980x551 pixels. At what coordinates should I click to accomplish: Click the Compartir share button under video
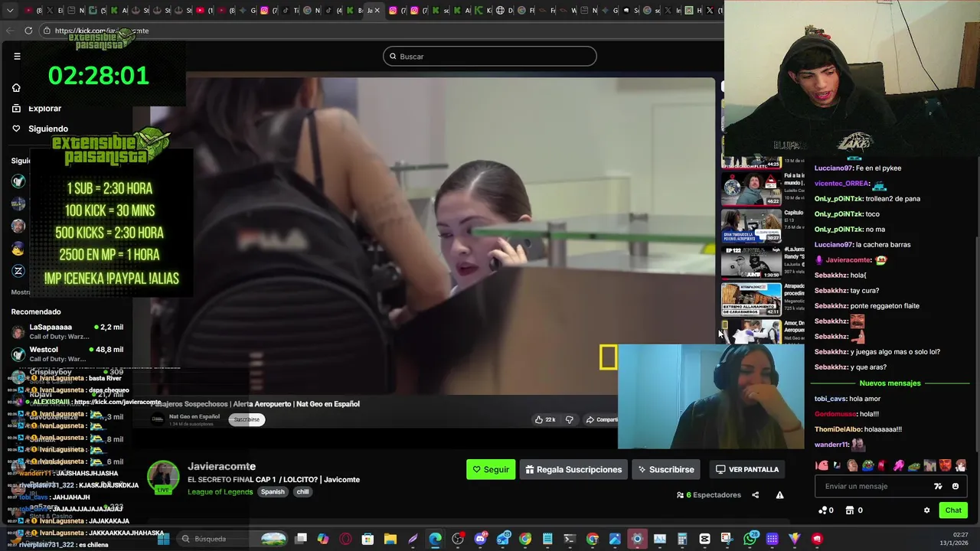[601, 419]
